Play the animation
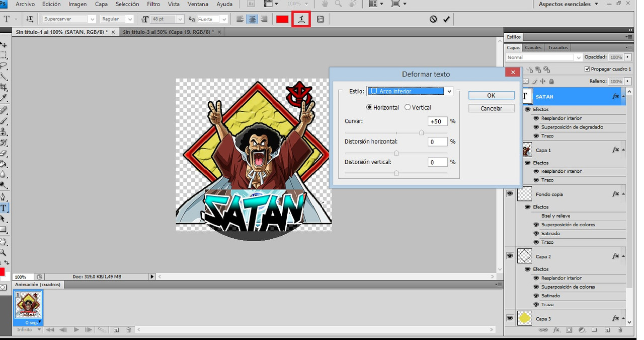This screenshot has width=644, height=340. coord(76,330)
